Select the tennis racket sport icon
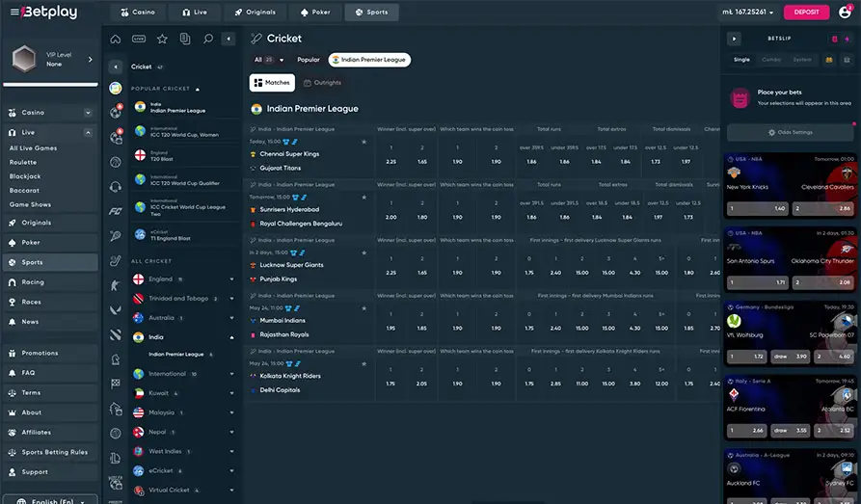The height and width of the screenshot is (504, 861). point(116,236)
